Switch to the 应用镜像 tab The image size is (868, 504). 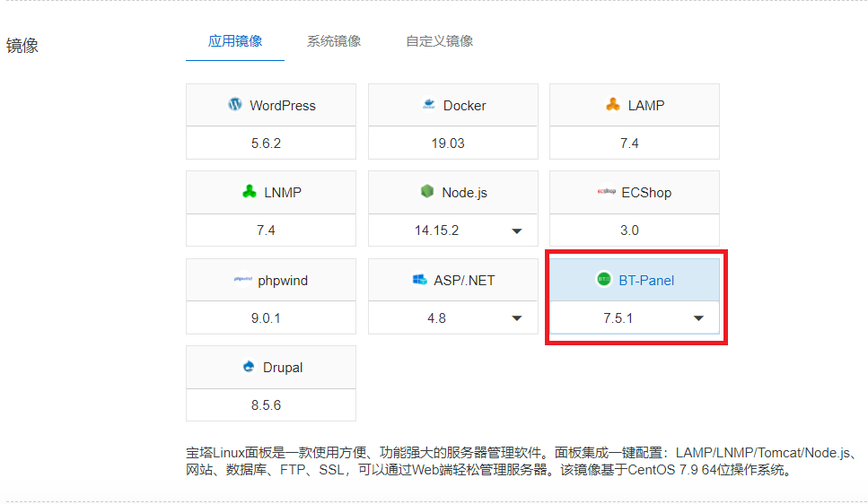click(234, 41)
